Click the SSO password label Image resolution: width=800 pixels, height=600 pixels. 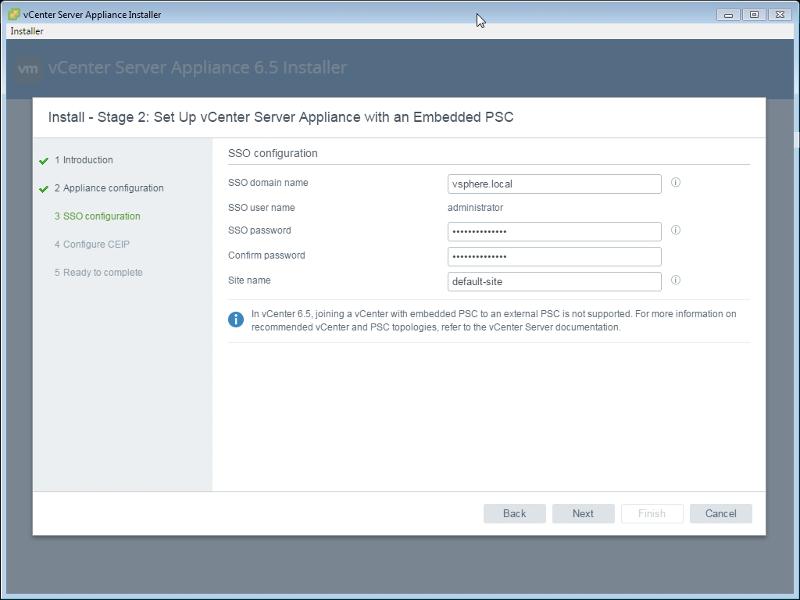[259, 230]
